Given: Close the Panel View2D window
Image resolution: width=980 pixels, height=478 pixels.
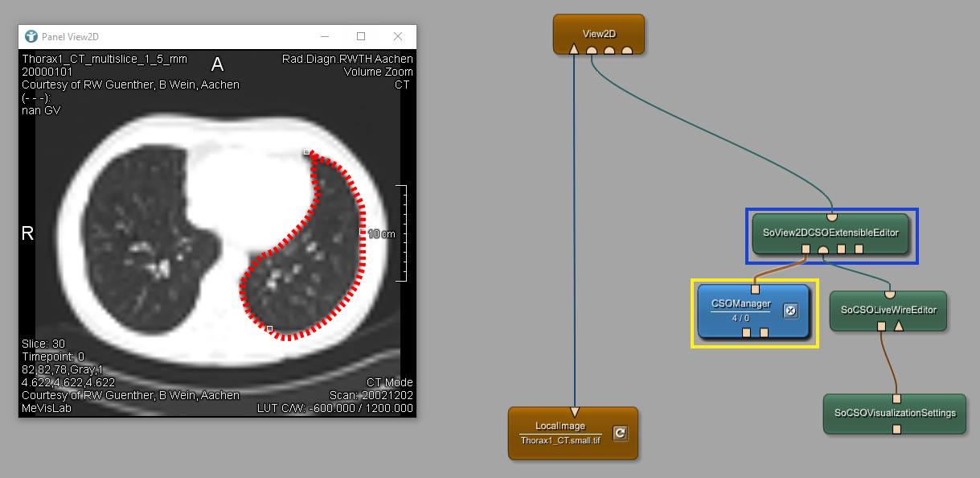Looking at the screenshot, I should click(398, 36).
